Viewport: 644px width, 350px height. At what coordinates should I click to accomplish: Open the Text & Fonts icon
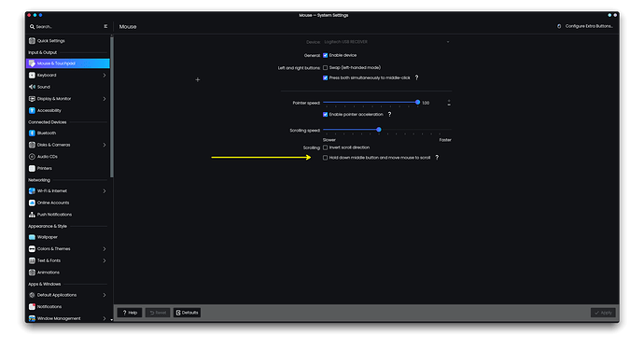tap(32, 260)
